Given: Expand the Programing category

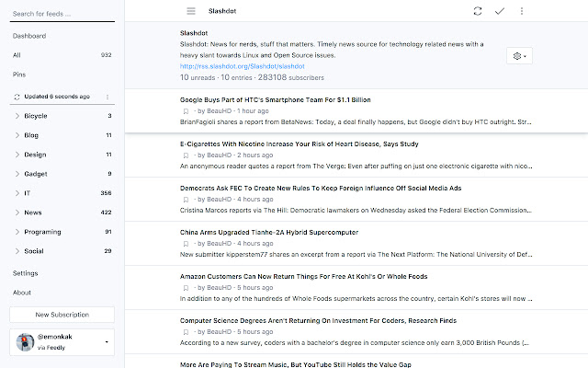Looking at the screenshot, I should click(17, 231).
